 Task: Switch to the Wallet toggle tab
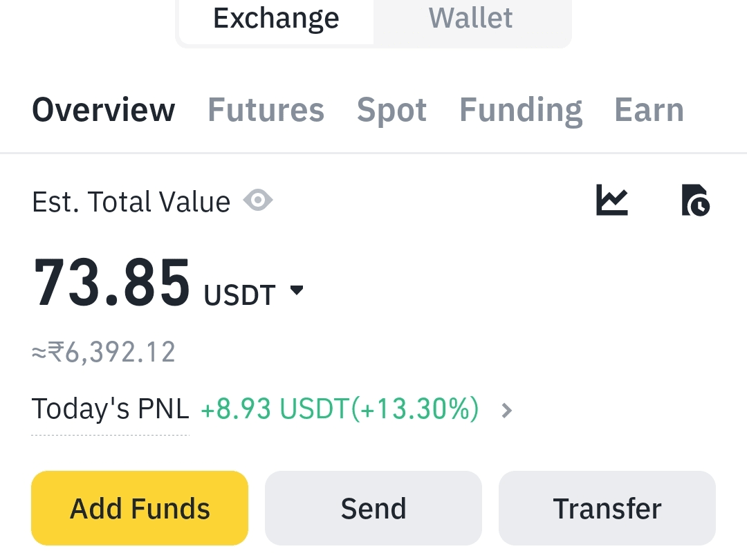pos(471,18)
